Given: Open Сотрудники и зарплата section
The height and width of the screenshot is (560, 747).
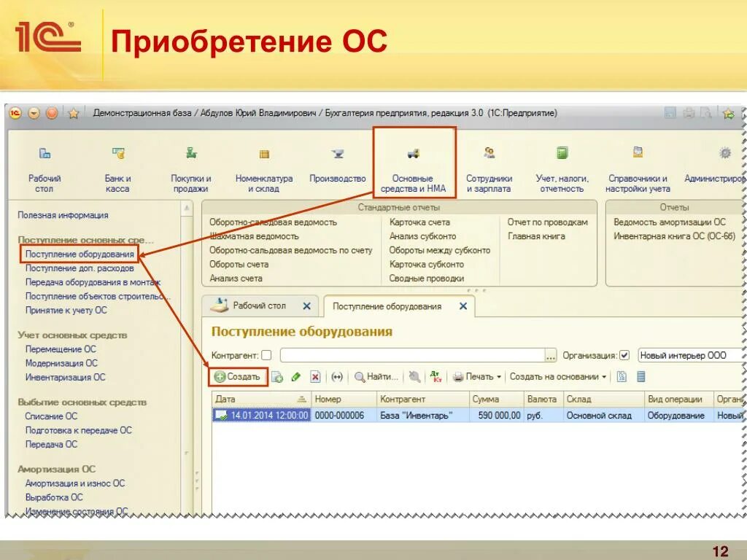Looking at the screenshot, I should pos(489,169).
